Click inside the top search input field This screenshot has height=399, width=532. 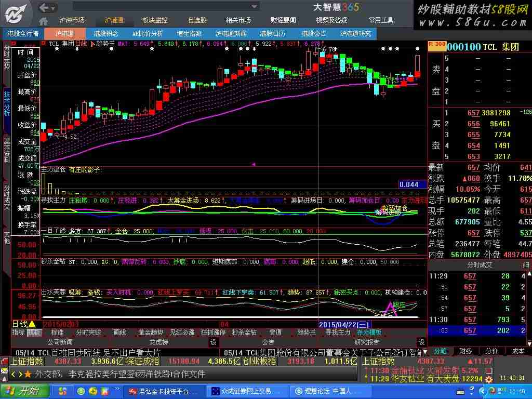click(162, 6)
